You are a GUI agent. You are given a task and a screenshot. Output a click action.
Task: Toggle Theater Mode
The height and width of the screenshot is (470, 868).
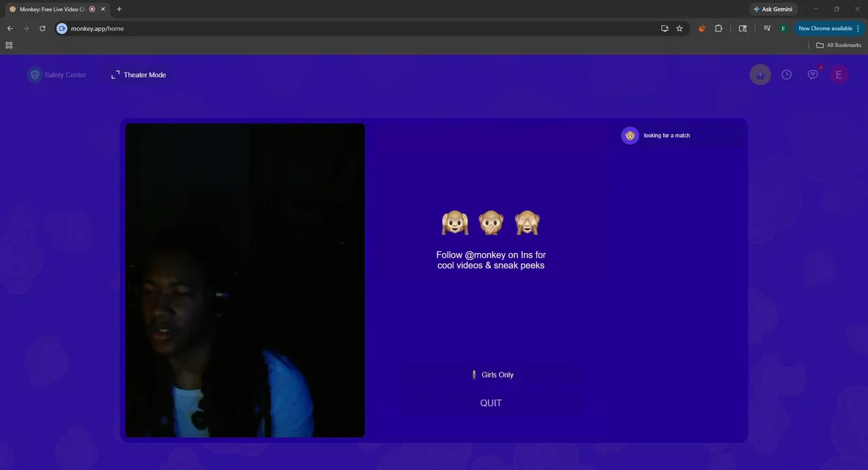[x=138, y=75]
